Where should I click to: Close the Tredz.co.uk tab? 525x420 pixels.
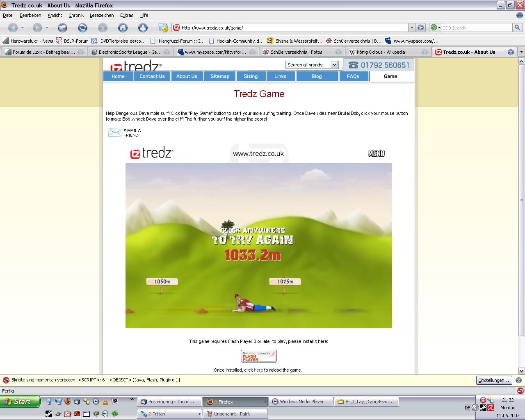[511, 52]
